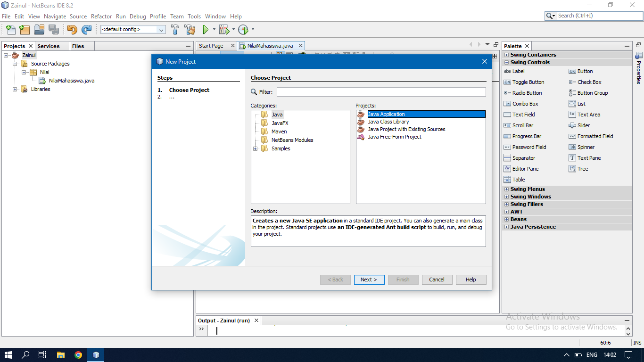Click the Help button in the dialog

471,280
